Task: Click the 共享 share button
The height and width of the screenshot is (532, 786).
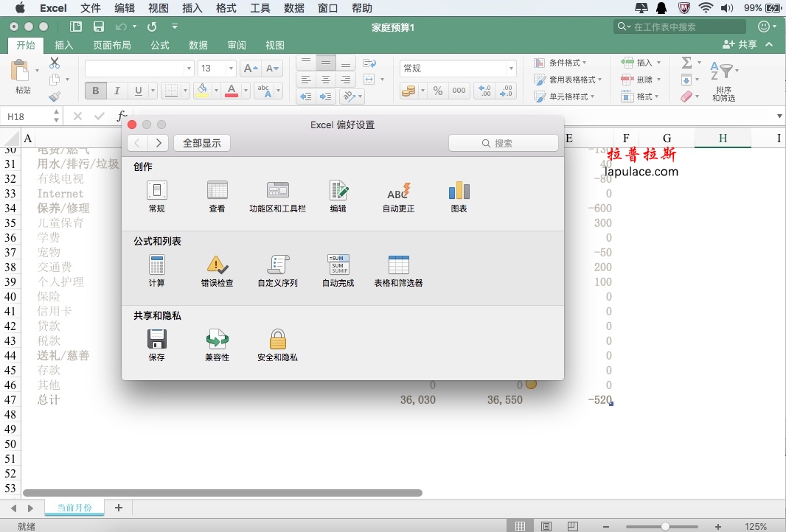Action: coord(740,45)
